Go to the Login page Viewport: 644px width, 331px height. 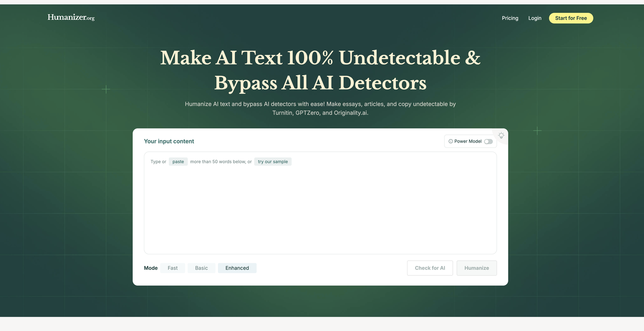(535, 18)
